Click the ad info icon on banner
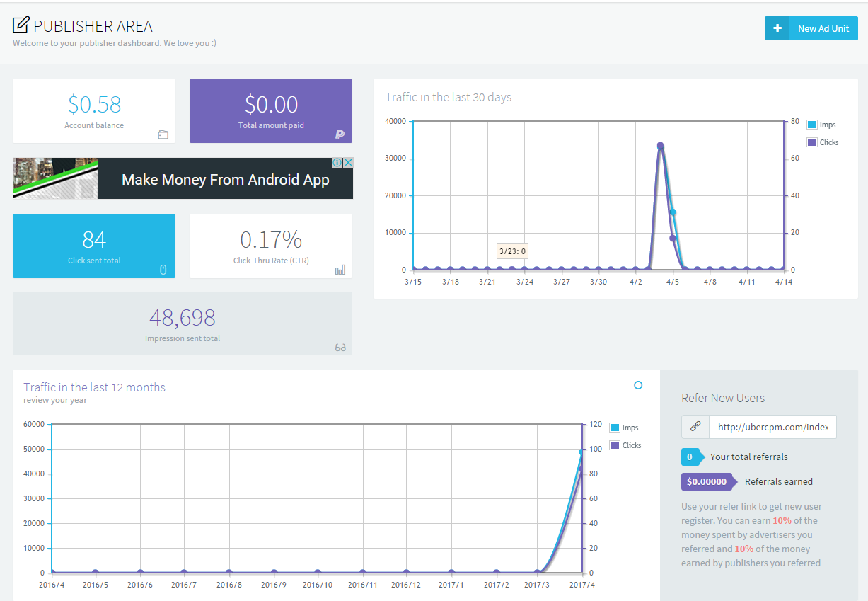The height and width of the screenshot is (601, 868). point(337,163)
